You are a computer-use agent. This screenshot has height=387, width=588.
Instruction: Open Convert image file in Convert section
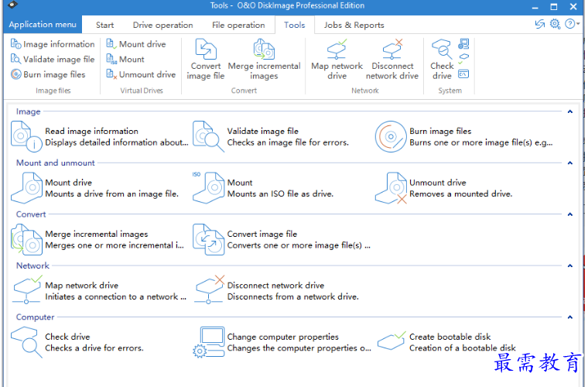282,239
